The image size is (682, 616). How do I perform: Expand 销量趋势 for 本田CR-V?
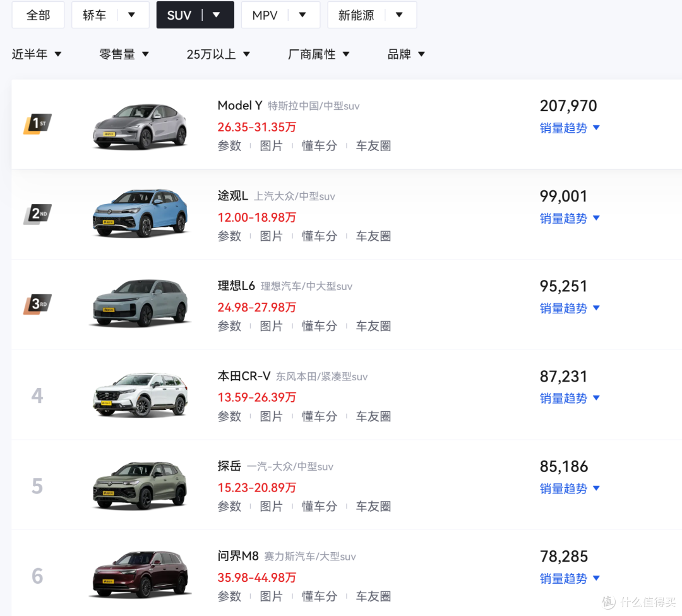tap(570, 398)
